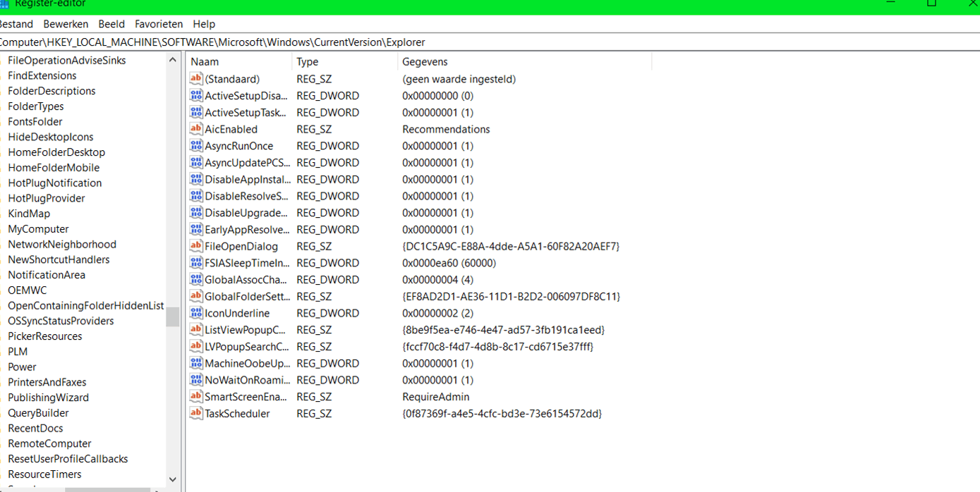
Task: Click the AsyncUpdatePCS... DWORD icon
Action: click(196, 162)
